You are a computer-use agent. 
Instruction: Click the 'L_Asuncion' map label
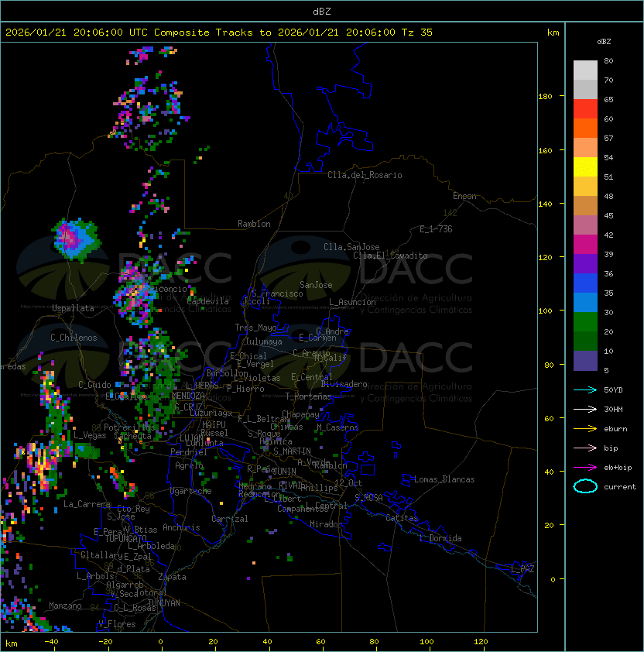tap(352, 302)
